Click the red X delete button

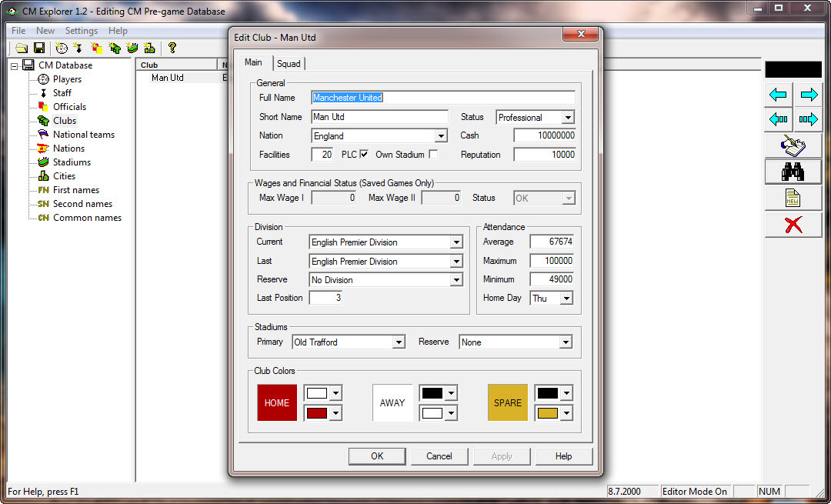pyautogui.click(x=793, y=225)
